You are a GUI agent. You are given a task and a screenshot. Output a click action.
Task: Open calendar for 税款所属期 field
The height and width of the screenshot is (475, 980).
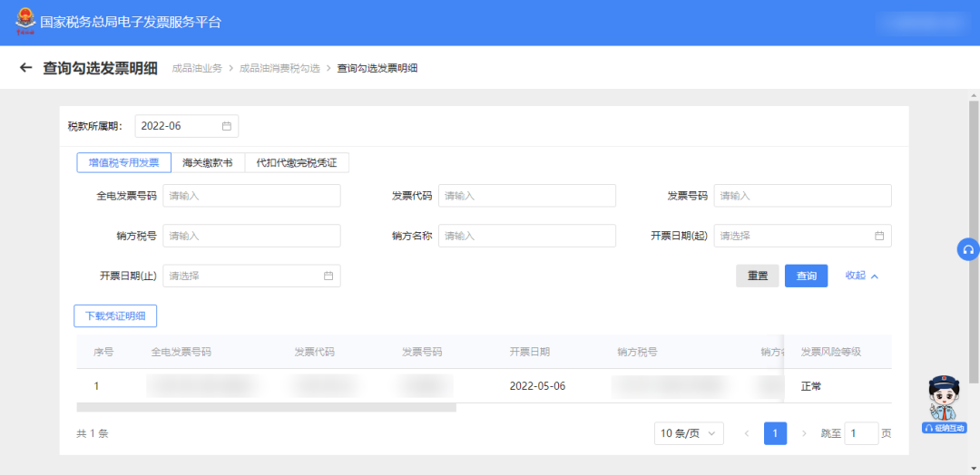point(227,126)
